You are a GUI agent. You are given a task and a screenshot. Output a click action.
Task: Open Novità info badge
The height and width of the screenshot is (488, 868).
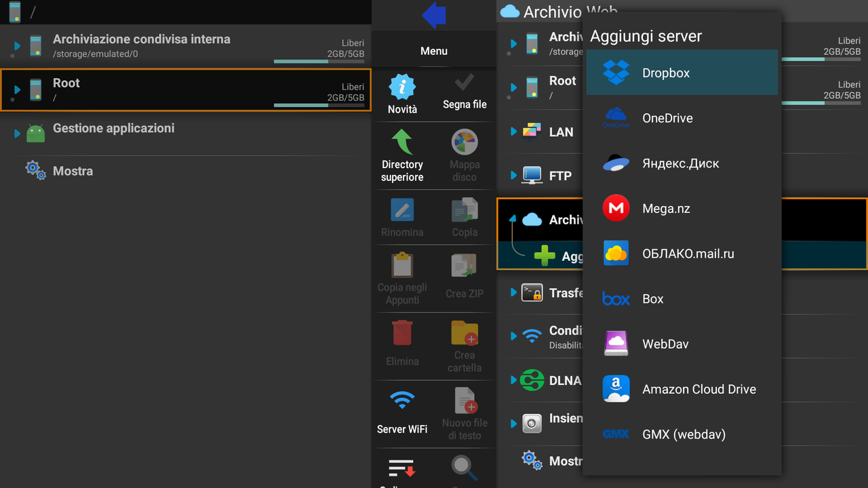[x=402, y=94]
